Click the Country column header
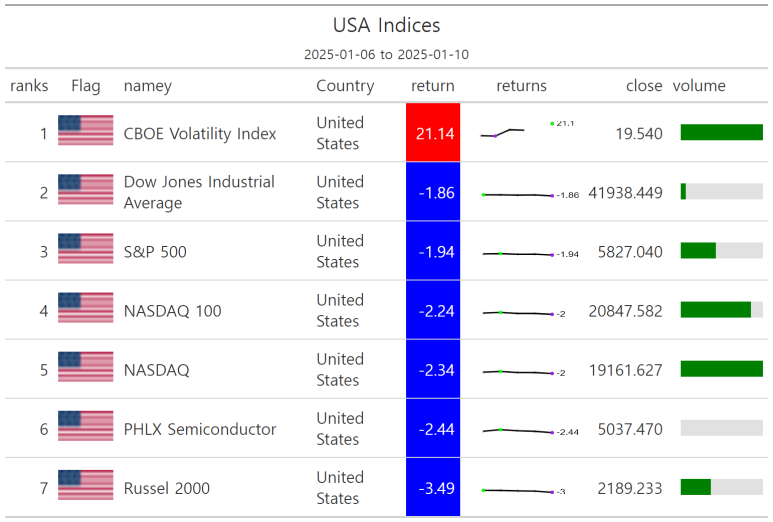773x522 pixels. [x=345, y=86]
